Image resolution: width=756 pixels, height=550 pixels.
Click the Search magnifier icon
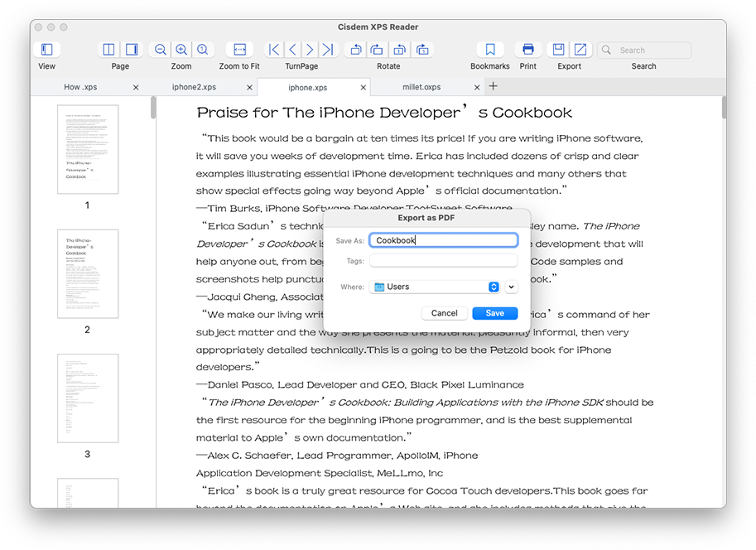pyautogui.click(x=606, y=51)
